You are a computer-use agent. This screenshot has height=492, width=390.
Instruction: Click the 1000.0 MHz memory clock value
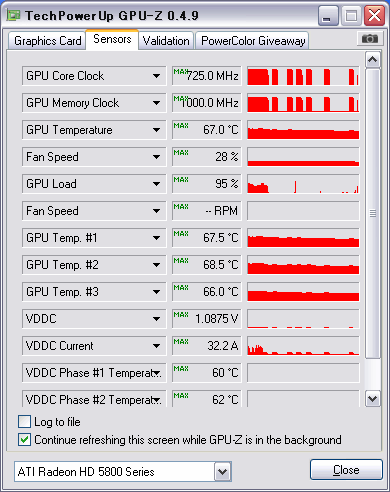coord(207,103)
